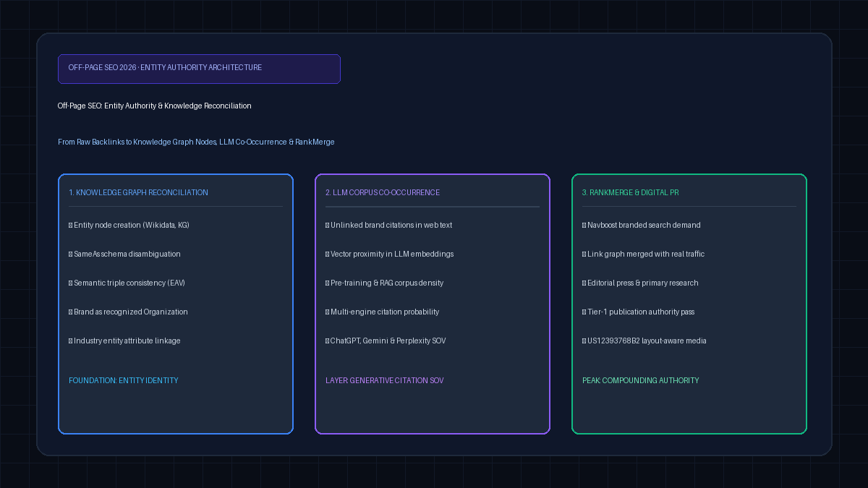Click "Vector proximity in LLM embeddings" line
Screen dimensions: 868x488
coord(390,254)
